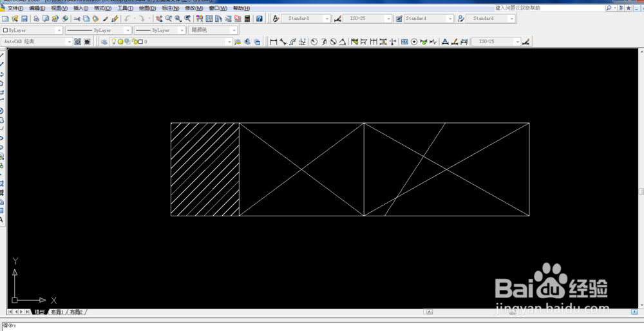
Task: Click the Save floppy disk icon
Action: pyautogui.click(x=24, y=19)
